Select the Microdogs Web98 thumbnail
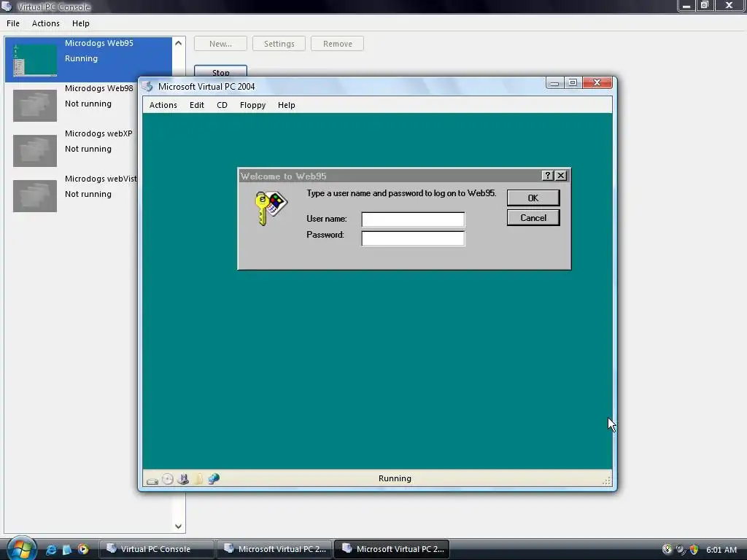The image size is (747, 560). tap(35, 105)
